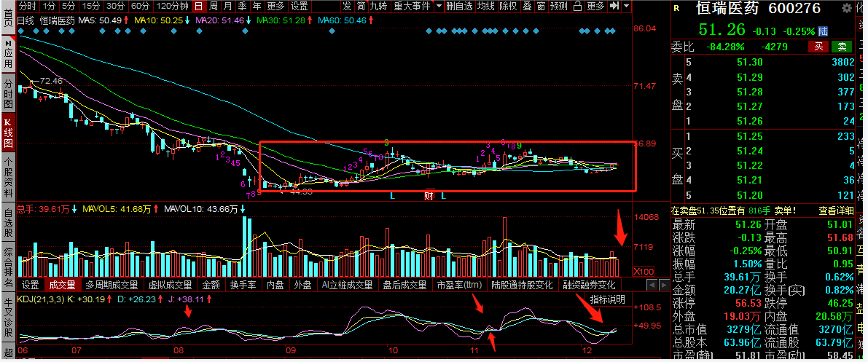This screenshot has height=362, width=868.
Task: Click the skip-to-end arrow icon
Action: pyautogui.click(x=614, y=6)
